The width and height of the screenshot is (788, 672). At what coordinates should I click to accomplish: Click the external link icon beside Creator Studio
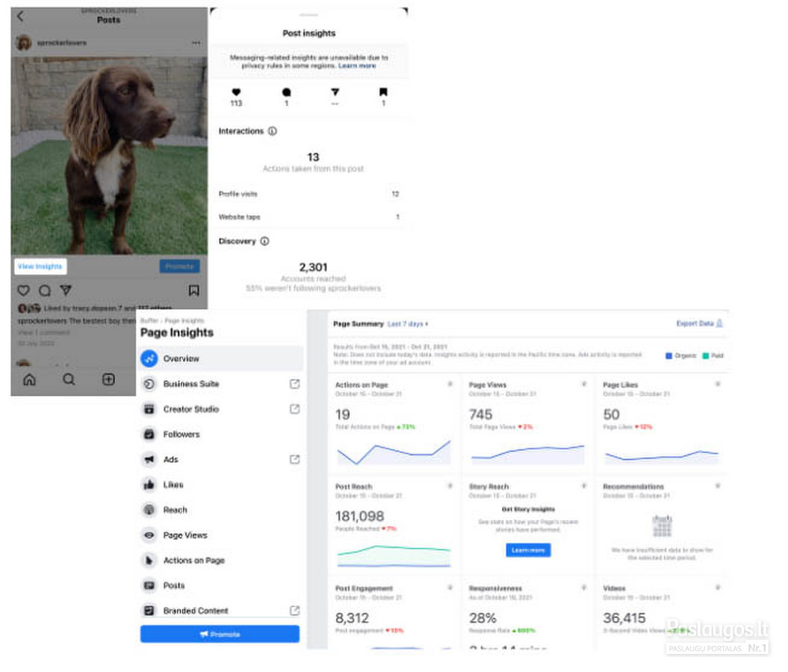(295, 409)
